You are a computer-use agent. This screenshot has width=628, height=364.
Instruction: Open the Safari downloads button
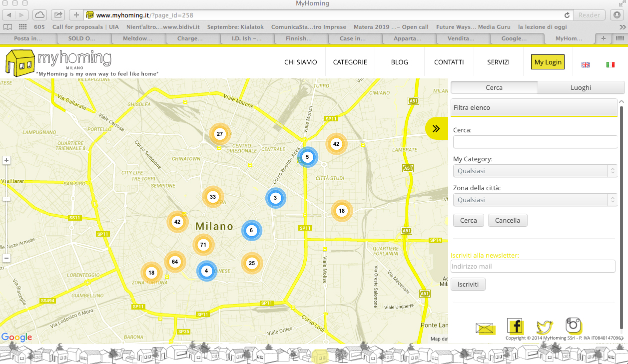point(617,15)
